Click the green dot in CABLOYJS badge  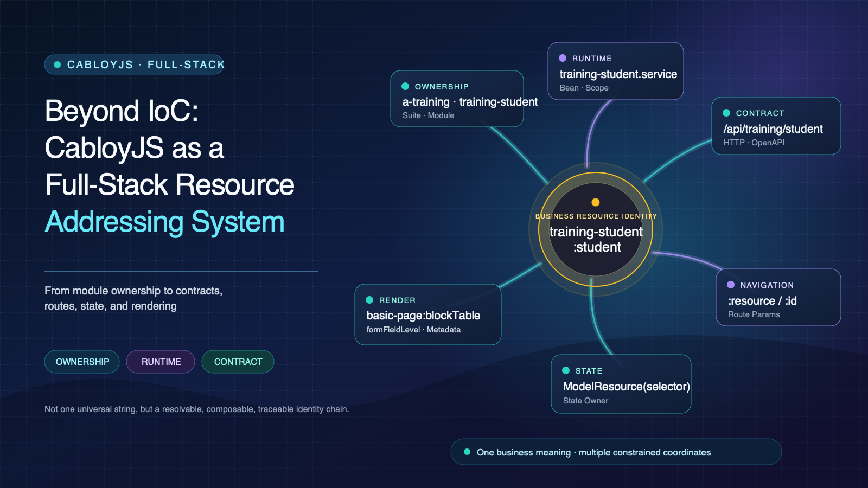point(57,65)
